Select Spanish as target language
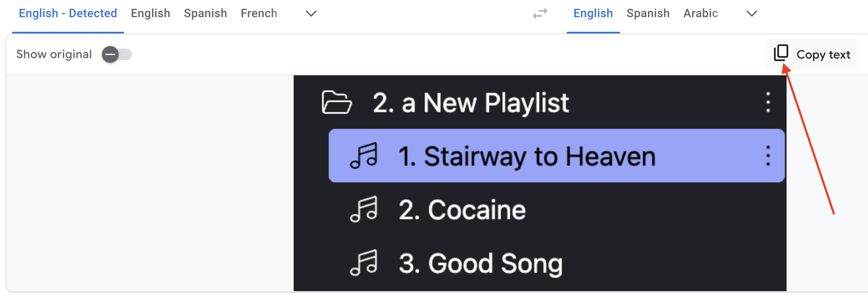This screenshot has width=868, height=297. pyautogui.click(x=648, y=13)
